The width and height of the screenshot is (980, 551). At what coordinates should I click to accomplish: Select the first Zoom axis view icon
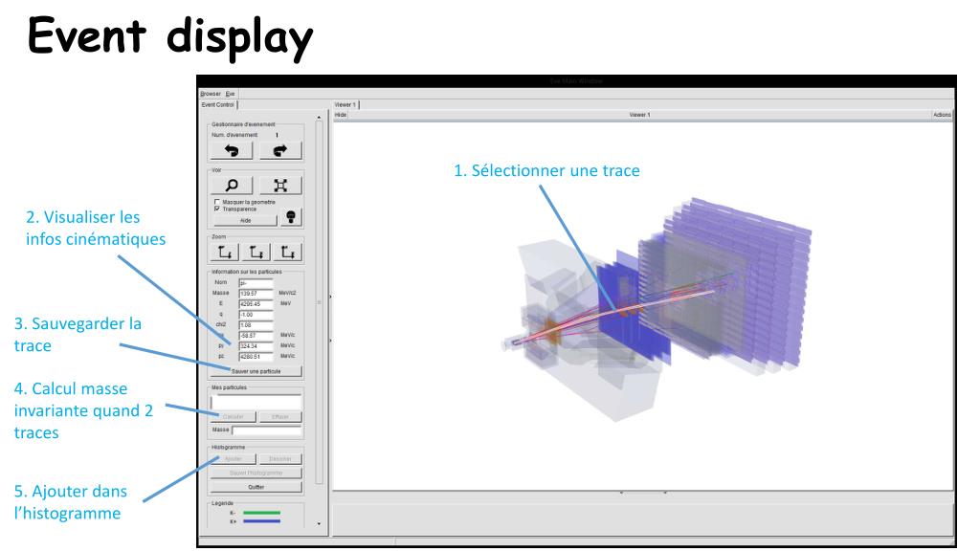[x=224, y=253]
